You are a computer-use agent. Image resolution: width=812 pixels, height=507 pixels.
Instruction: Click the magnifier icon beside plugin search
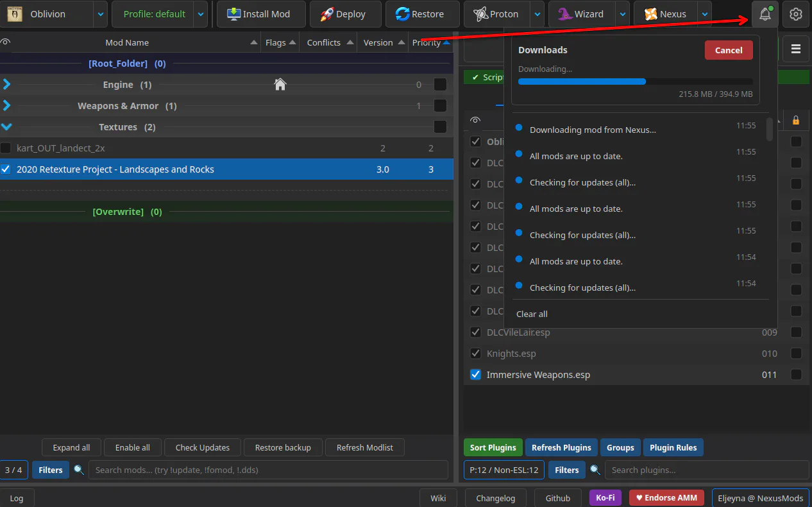595,470
